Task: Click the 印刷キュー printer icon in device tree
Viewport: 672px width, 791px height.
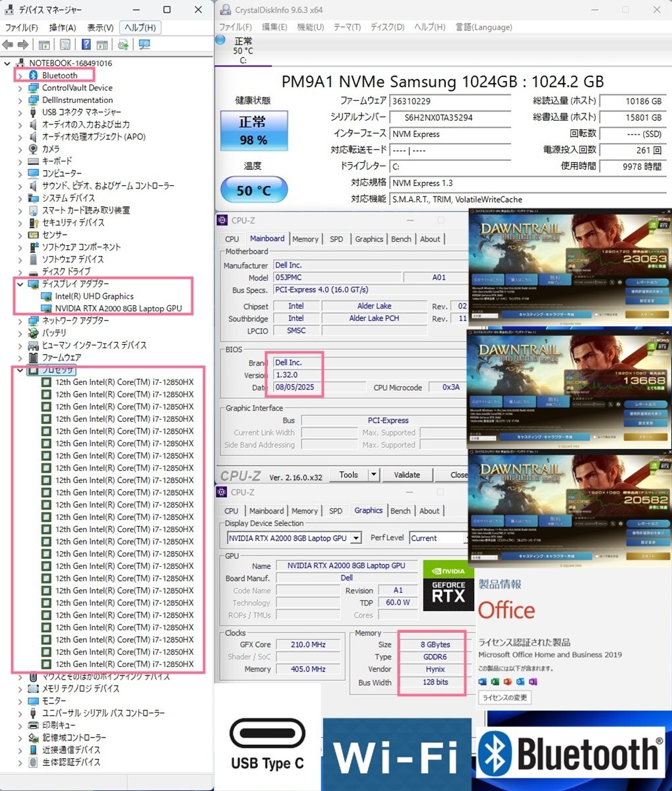Action: pyautogui.click(x=33, y=725)
